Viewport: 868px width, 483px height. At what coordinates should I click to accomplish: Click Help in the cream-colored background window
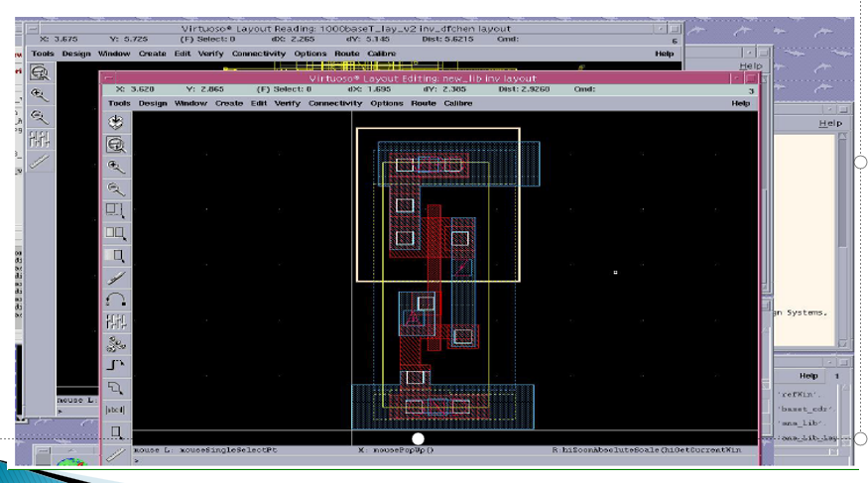(x=830, y=123)
